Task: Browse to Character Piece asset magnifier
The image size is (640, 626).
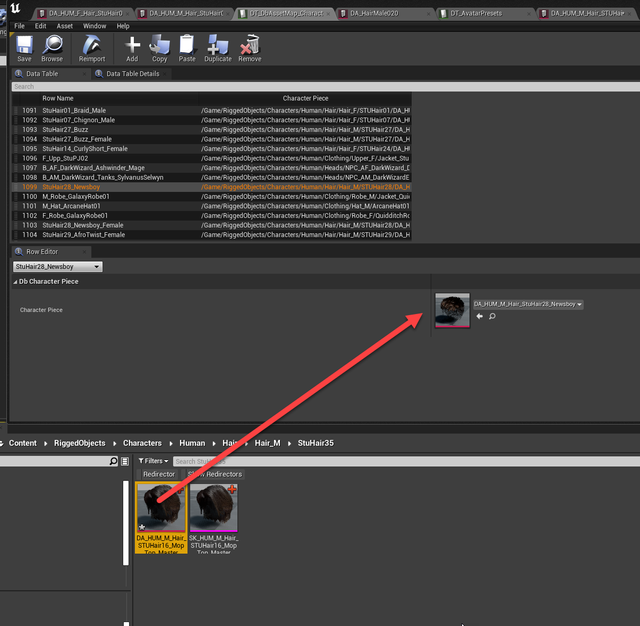Action: (x=492, y=316)
